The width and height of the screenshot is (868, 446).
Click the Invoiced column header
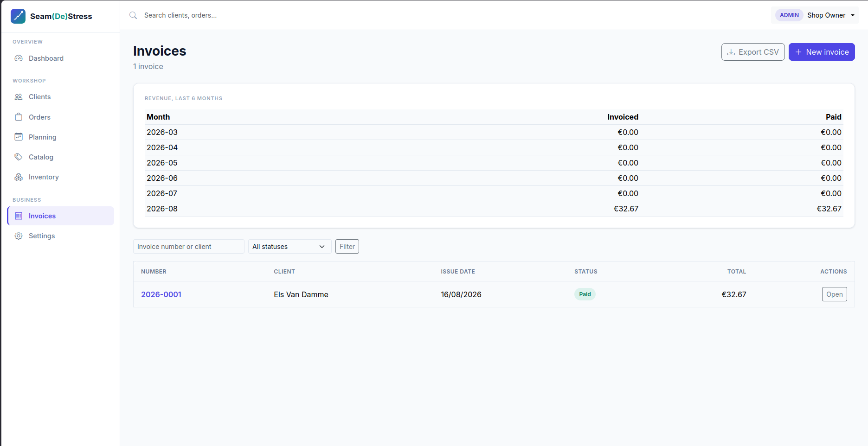[x=623, y=117]
